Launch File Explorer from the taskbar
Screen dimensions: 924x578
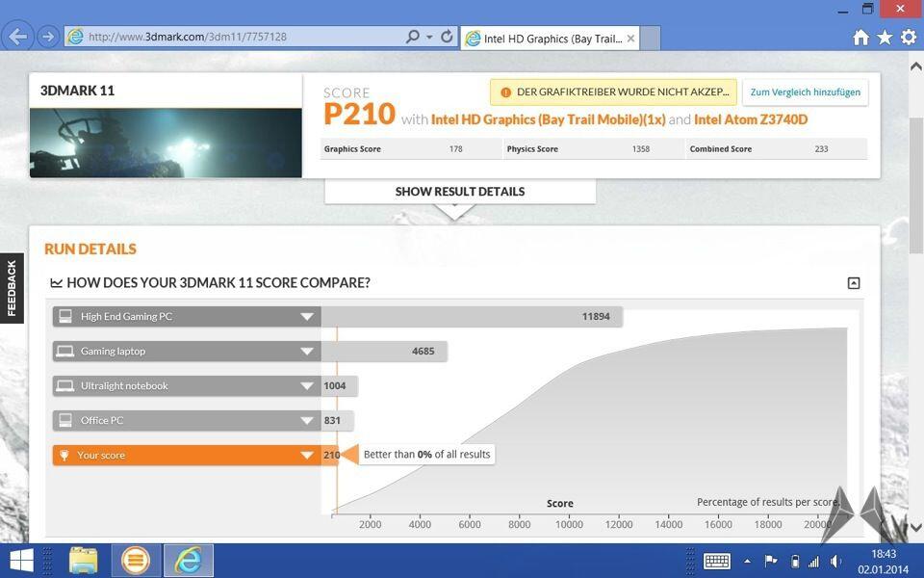pyautogui.click(x=84, y=560)
